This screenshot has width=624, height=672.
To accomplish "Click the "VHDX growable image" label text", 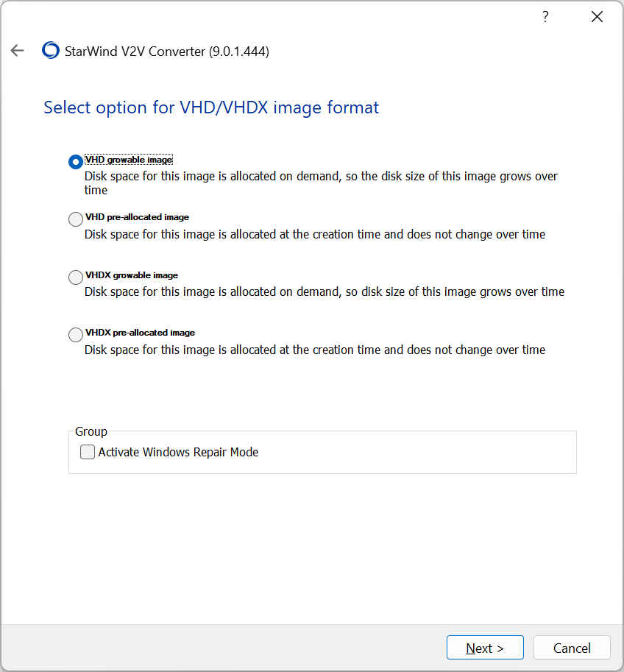I will tap(132, 275).
